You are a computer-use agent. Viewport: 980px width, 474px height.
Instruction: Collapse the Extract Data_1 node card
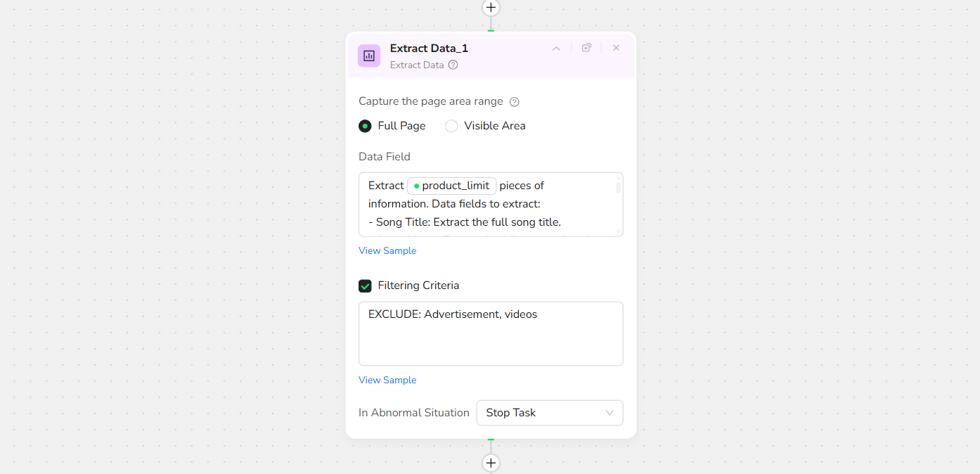pyautogui.click(x=556, y=49)
